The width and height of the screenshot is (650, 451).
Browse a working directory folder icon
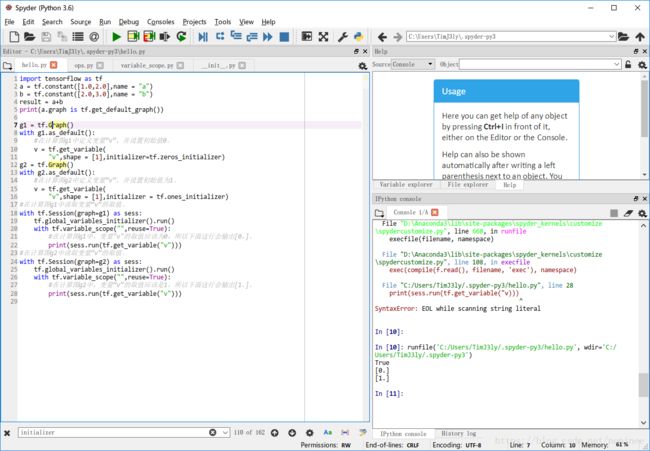click(623, 37)
